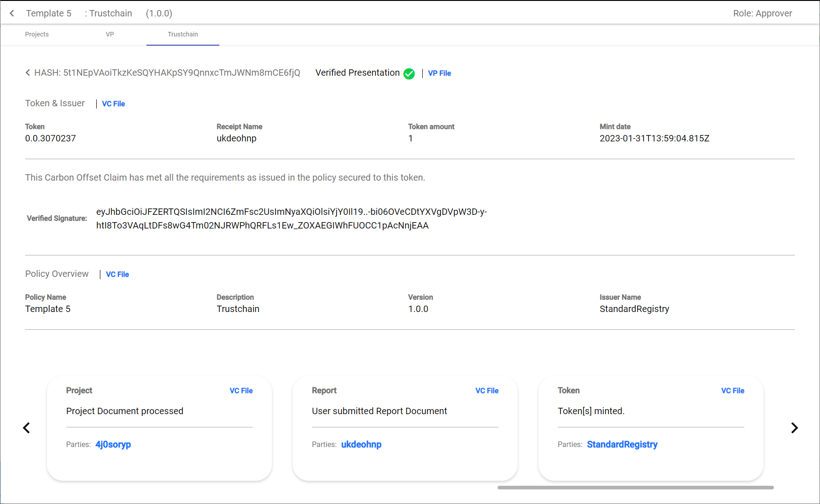Open VC File for Token & Issuer
The height and width of the screenshot is (504, 820).
[x=113, y=104]
